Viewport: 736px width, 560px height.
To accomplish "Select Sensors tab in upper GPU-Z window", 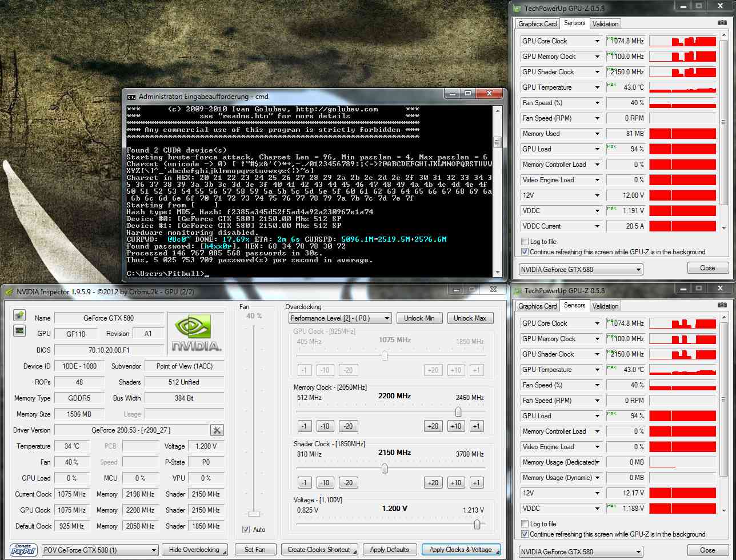I will tap(574, 23).
